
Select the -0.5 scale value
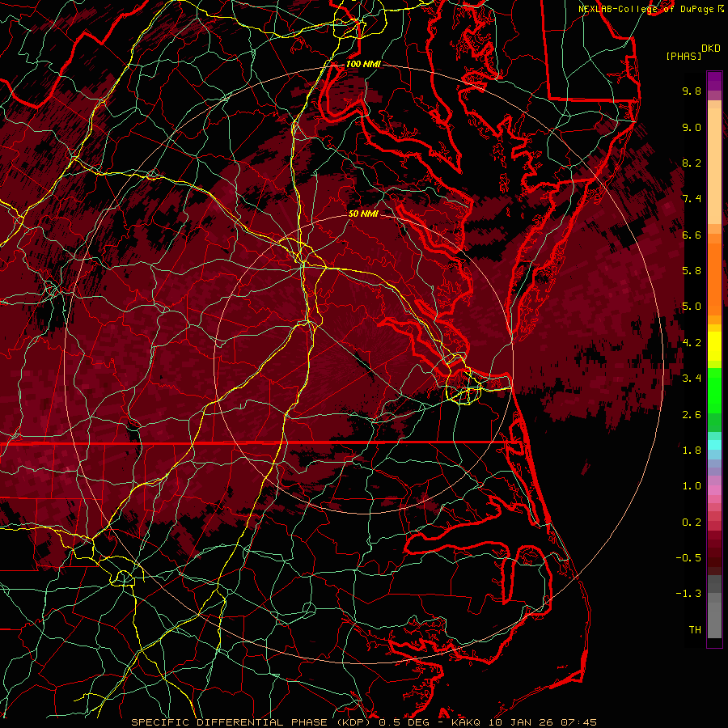tap(688, 558)
